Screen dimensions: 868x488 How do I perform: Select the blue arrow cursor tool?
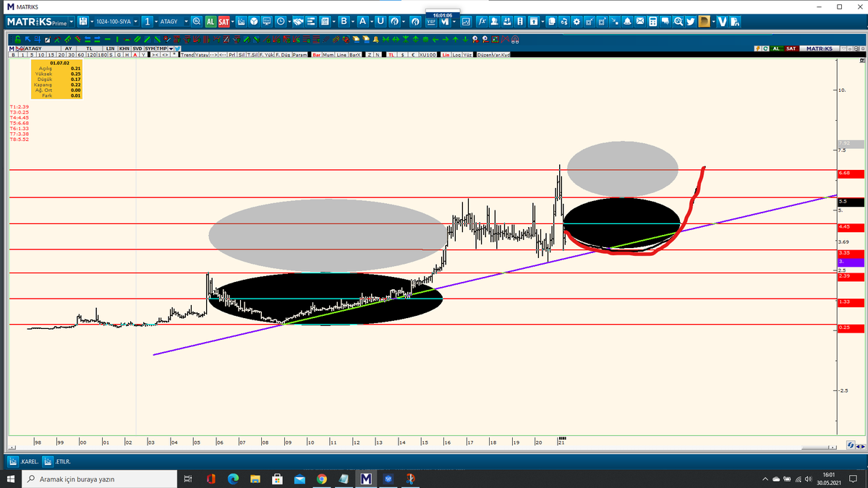pos(27,39)
